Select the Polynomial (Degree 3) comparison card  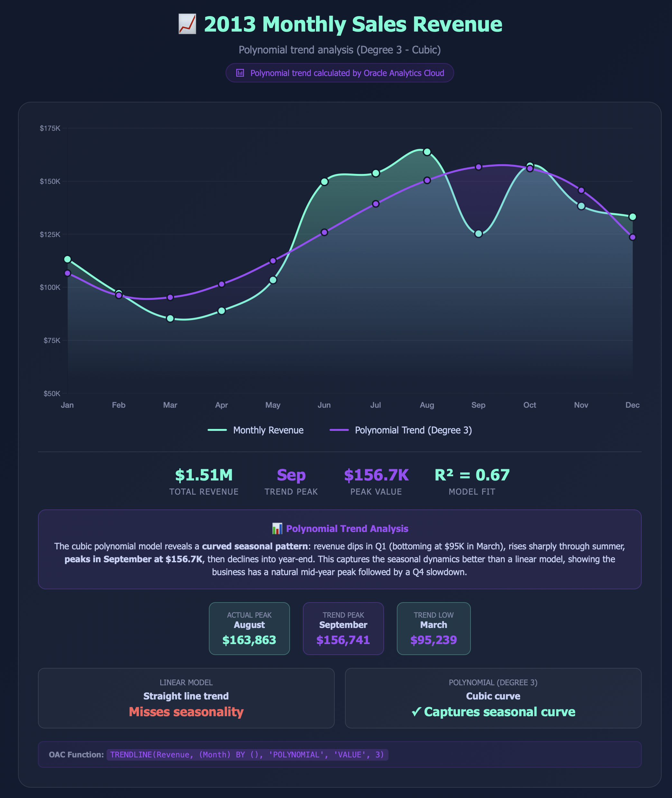493,698
